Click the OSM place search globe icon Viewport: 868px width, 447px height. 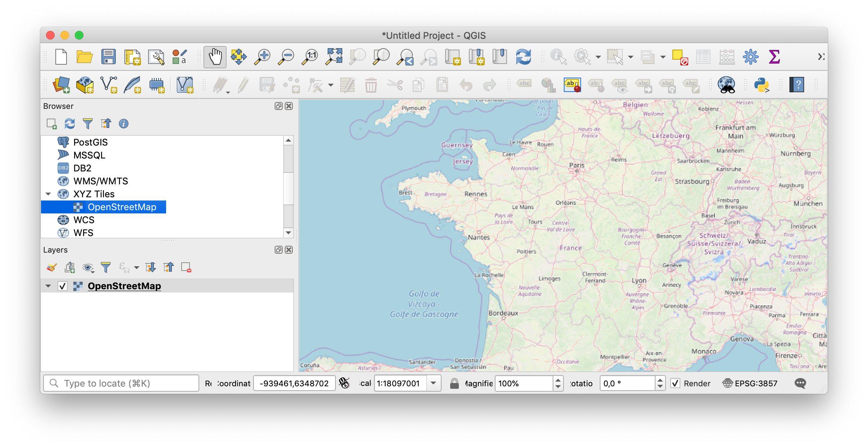[x=727, y=85]
